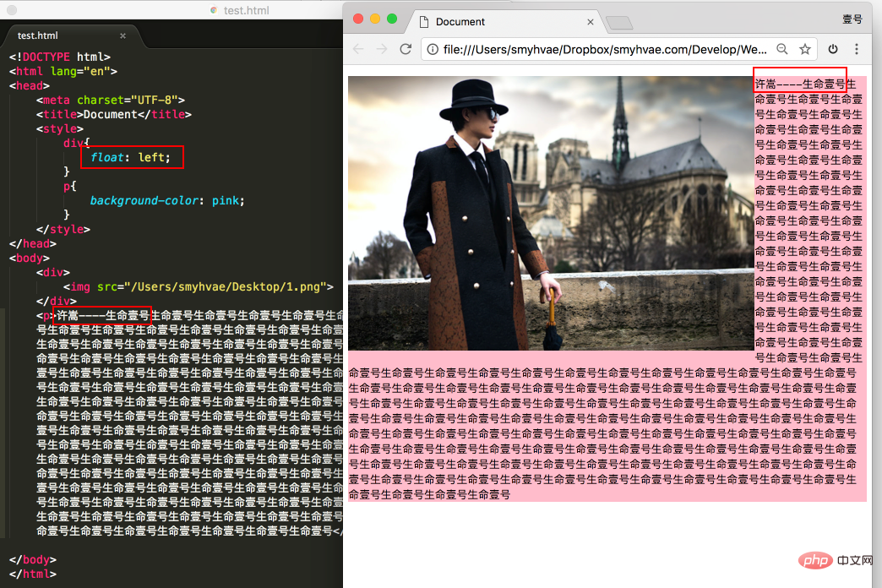
Task: Click the test.html title bar file icon
Action: pyautogui.click(x=214, y=10)
